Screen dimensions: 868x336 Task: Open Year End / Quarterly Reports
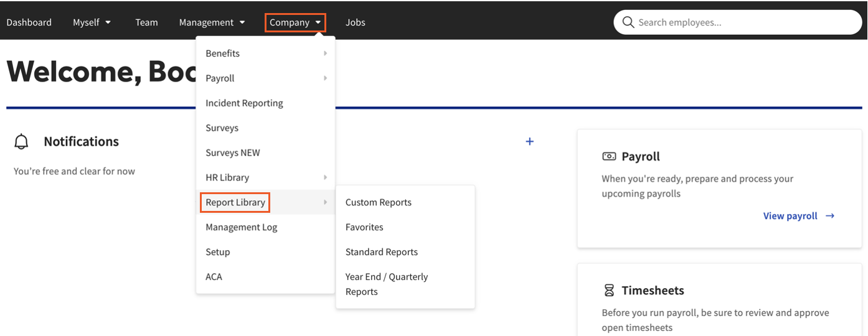tap(387, 284)
